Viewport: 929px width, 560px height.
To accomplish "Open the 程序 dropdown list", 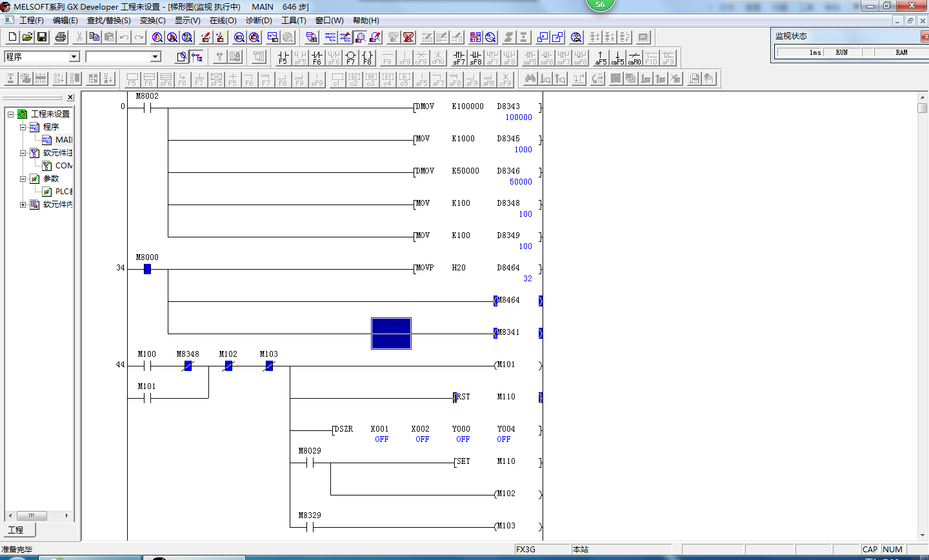I will 74,57.
